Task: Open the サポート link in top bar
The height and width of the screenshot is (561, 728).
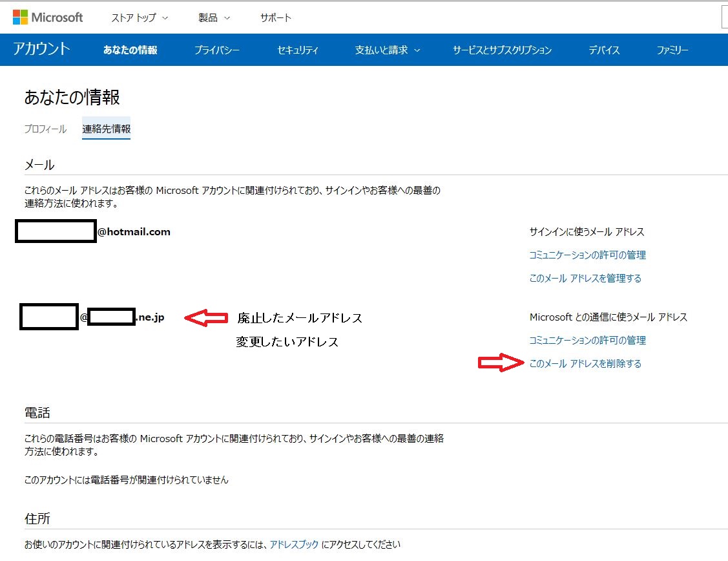Action: [276, 18]
